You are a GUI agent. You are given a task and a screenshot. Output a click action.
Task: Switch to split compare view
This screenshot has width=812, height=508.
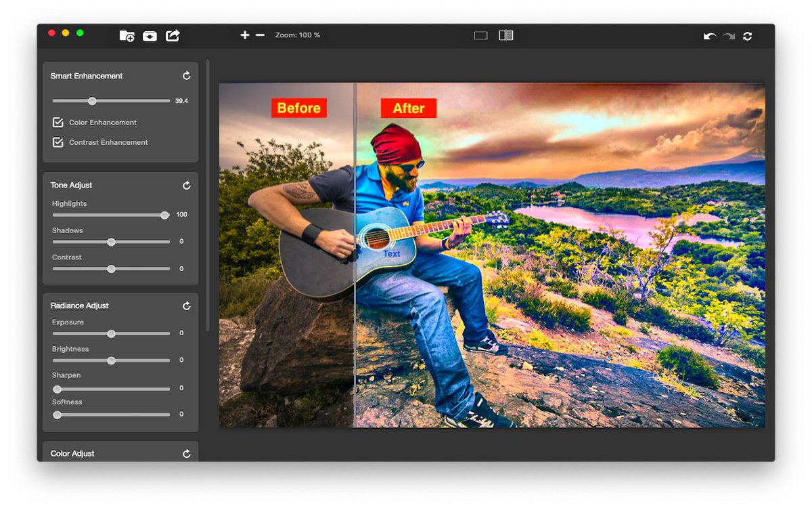pos(506,35)
